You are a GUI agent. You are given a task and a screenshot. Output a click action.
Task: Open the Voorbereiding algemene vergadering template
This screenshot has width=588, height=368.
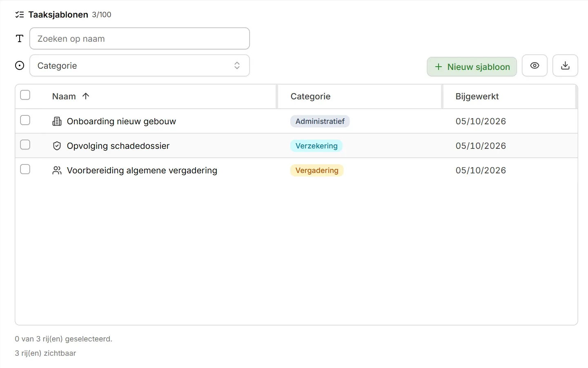pyautogui.click(x=142, y=171)
